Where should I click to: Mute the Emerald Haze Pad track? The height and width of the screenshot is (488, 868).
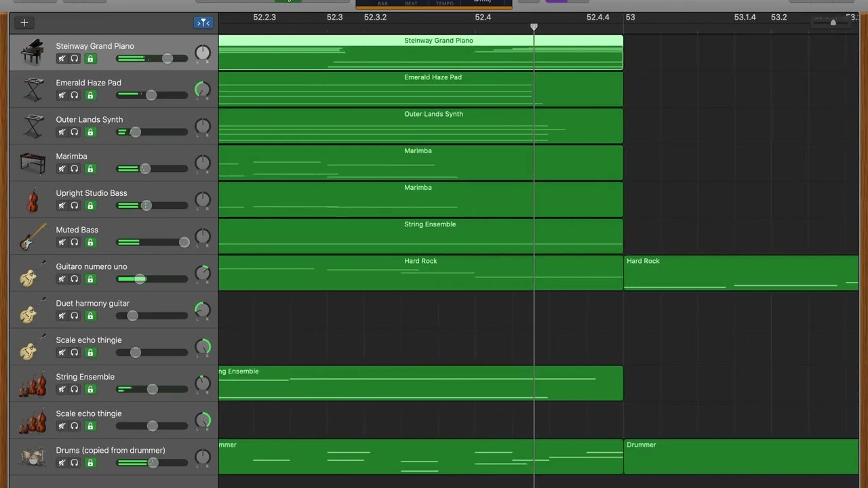pos(62,95)
